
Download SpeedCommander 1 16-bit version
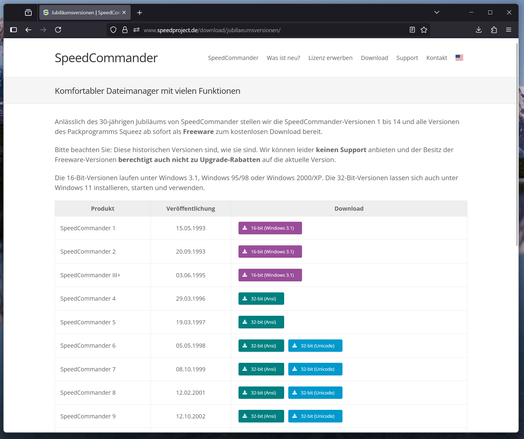[270, 228]
